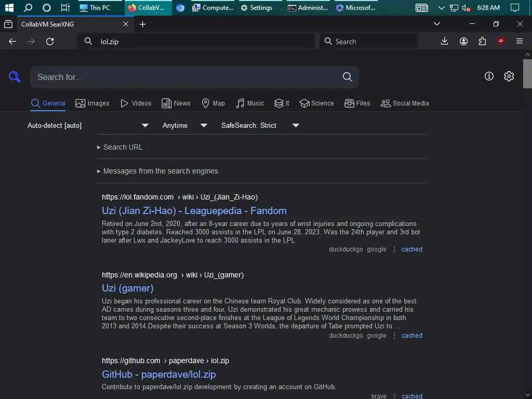This screenshot has width=532, height=399.
Task: Click the Firefox Search box
Action: pos(368,42)
